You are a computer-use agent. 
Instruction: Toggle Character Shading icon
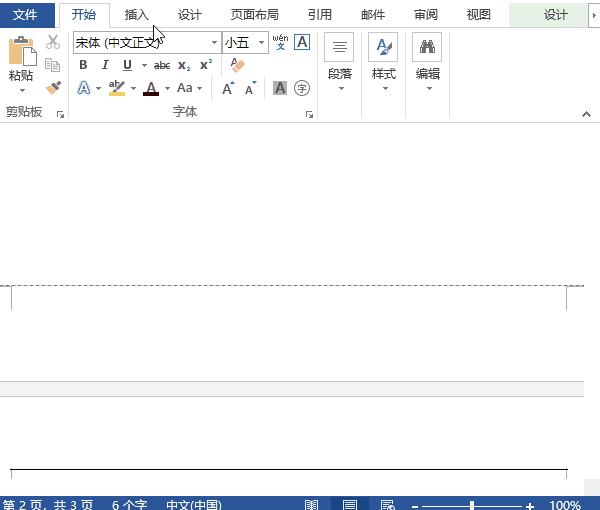pyautogui.click(x=280, y=88)
